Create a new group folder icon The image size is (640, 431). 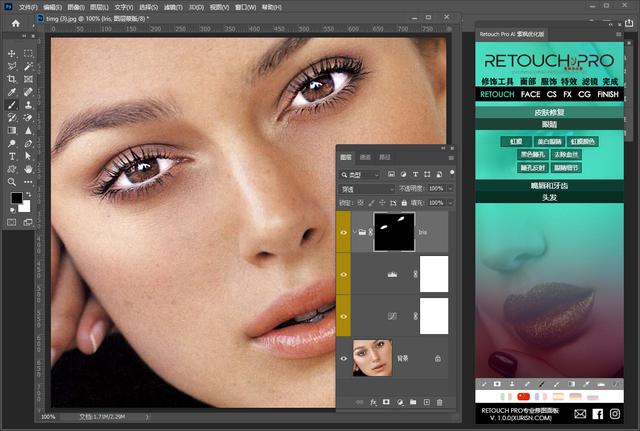tap(413, 402)
